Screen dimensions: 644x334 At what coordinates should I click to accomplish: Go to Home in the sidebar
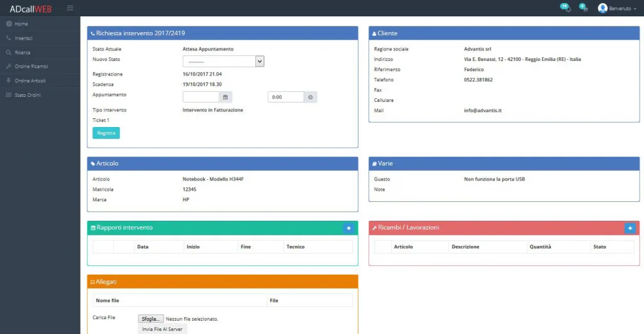pos(21,24)
